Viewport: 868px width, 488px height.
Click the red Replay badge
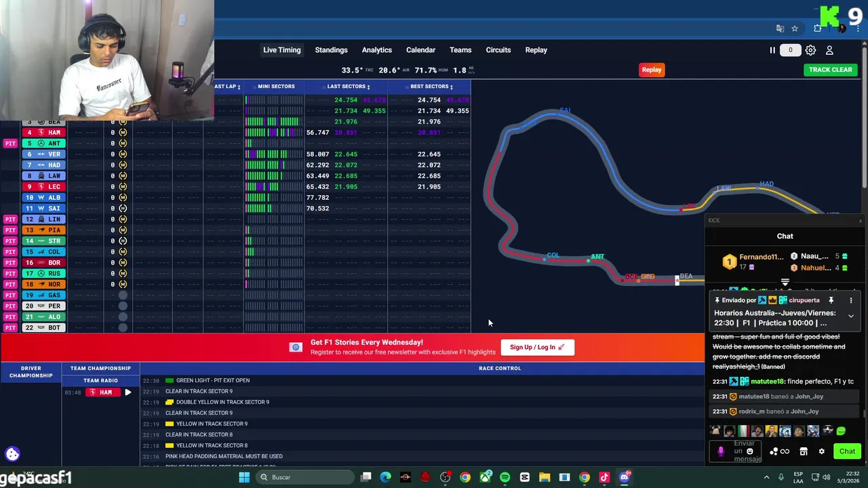652,69
